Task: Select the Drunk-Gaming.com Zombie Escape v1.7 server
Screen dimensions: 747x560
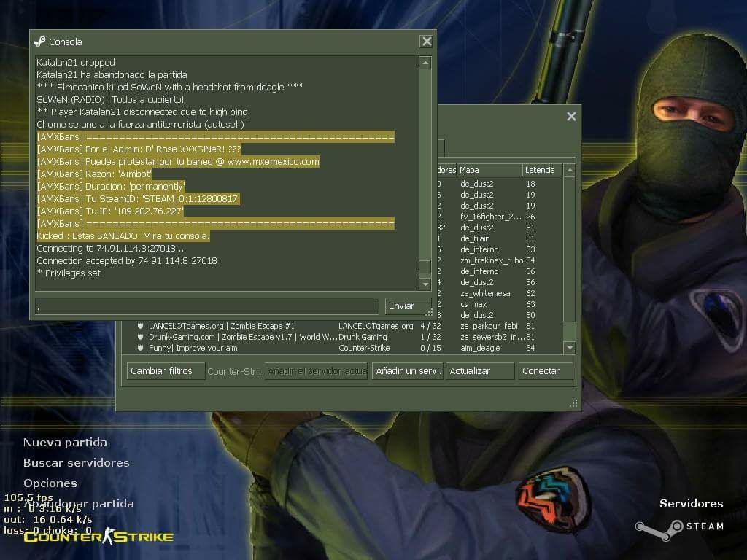Action: pos(242,337)
